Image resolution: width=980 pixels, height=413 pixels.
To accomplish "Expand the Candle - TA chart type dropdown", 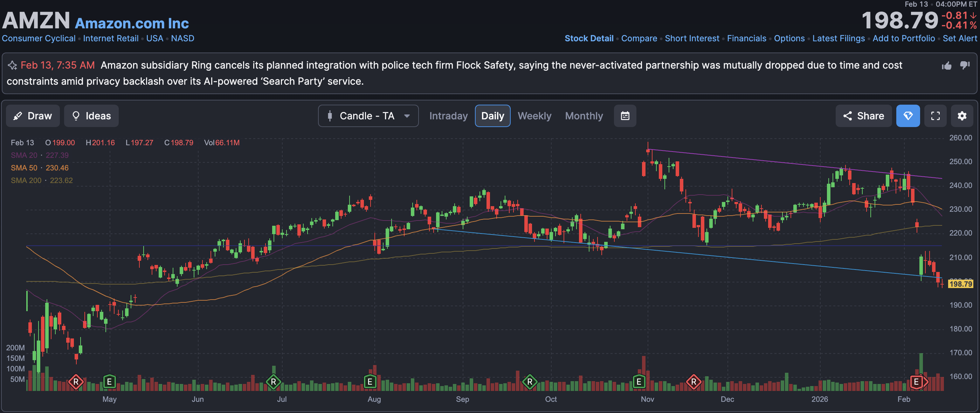I will click(368, 116).
